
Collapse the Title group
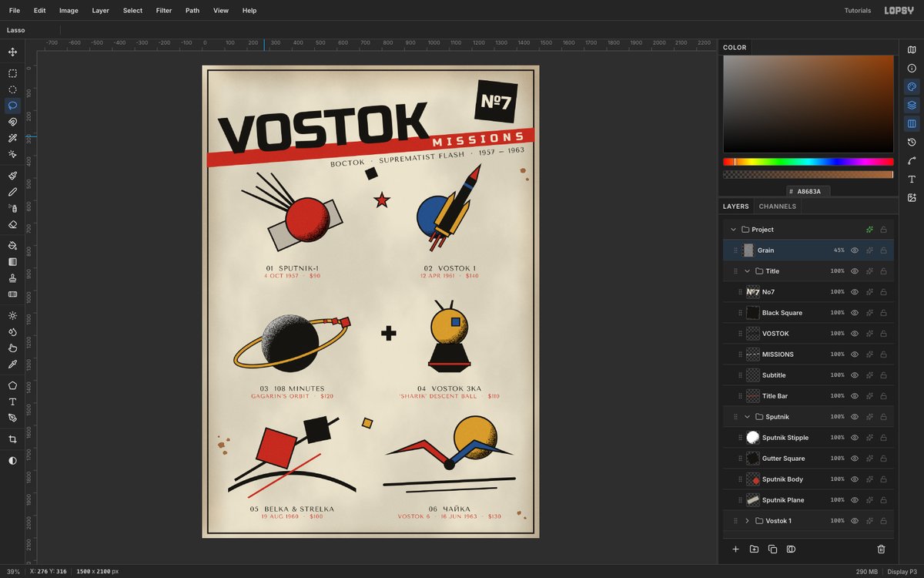747,271
